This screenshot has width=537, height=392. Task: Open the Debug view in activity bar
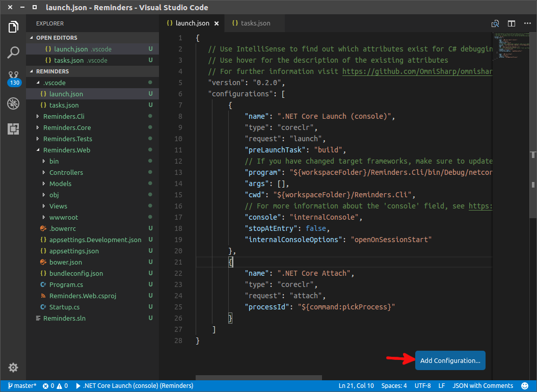(x=13, y=103)
